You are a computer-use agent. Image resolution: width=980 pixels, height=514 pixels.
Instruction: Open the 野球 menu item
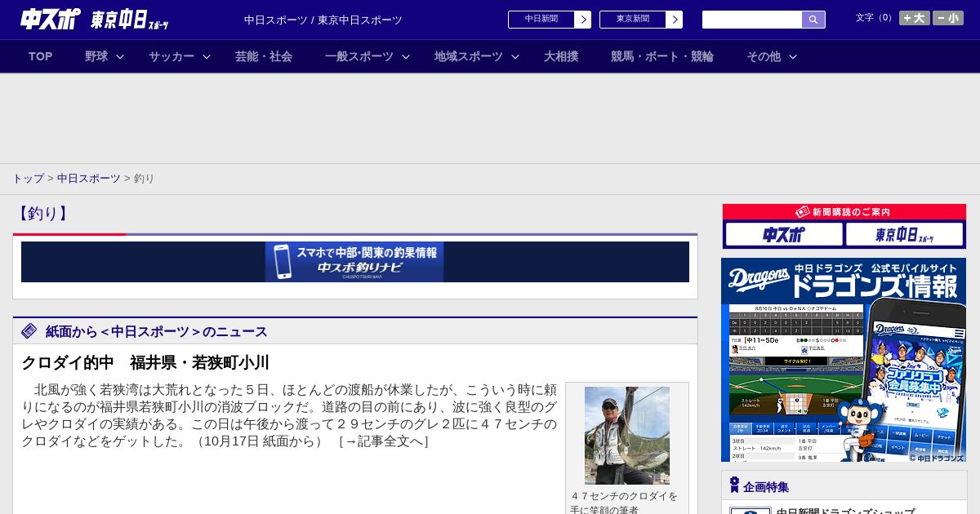(x=96, y=56)
